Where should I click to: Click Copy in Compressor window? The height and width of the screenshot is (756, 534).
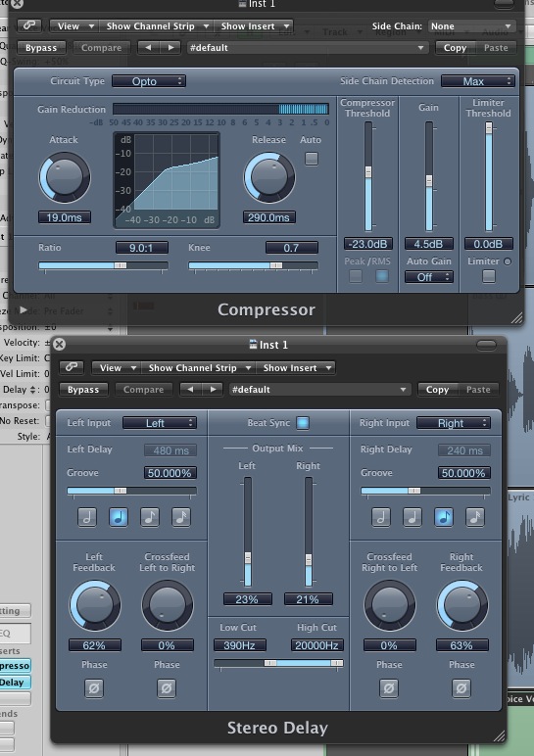tap(455, 48)
